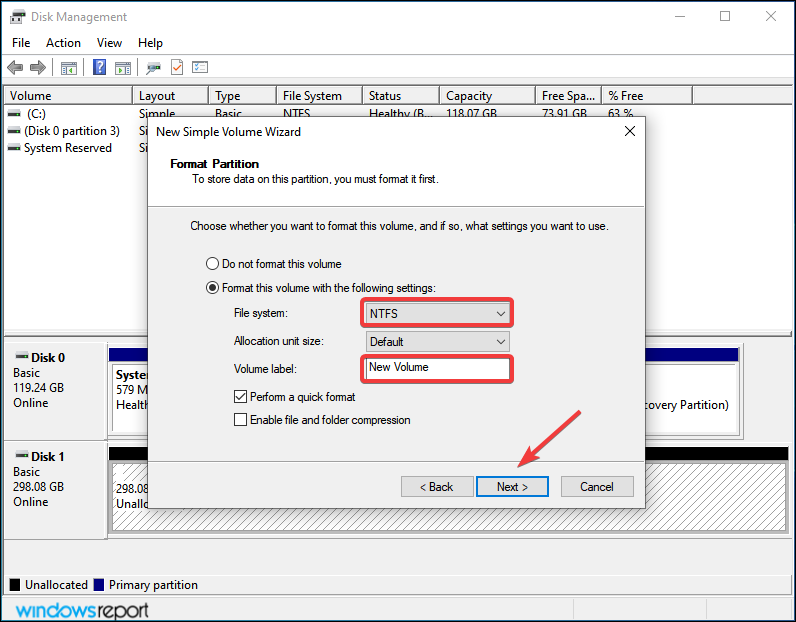Click the black Unallocated legend swatch
Viewport: 796px width, 622px height.
pos(15,585)
